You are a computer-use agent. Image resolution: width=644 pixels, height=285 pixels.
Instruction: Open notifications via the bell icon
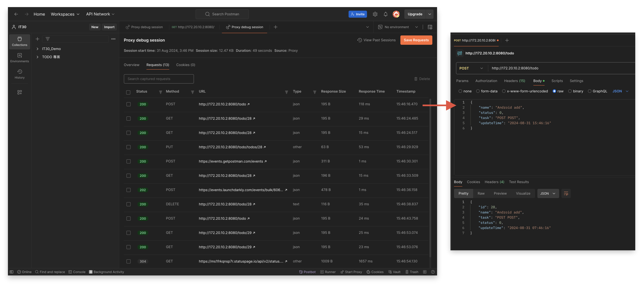point(385,14)
